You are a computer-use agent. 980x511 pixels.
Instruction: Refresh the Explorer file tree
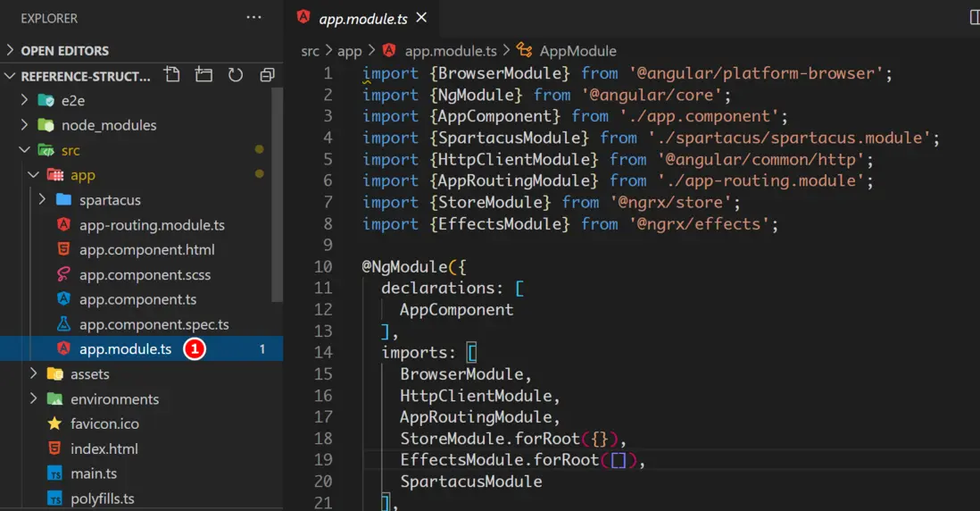(x=236, y=75)
